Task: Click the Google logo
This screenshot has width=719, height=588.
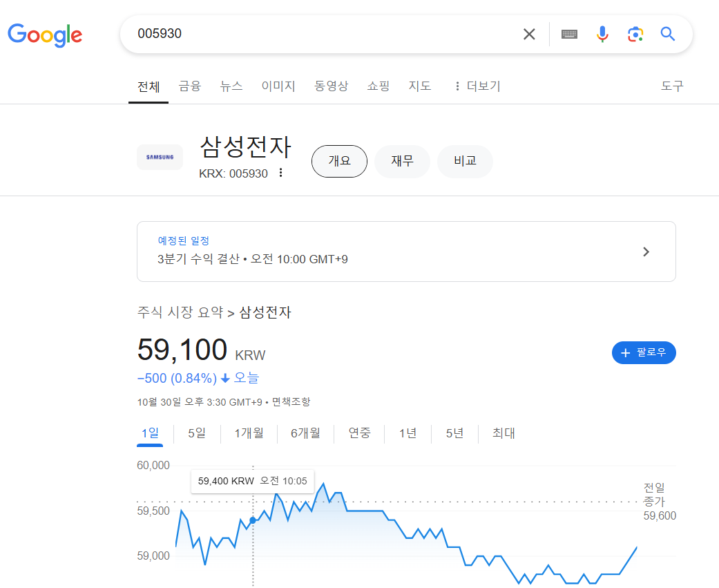Action: pyautogui.click(x=45, y=35)
